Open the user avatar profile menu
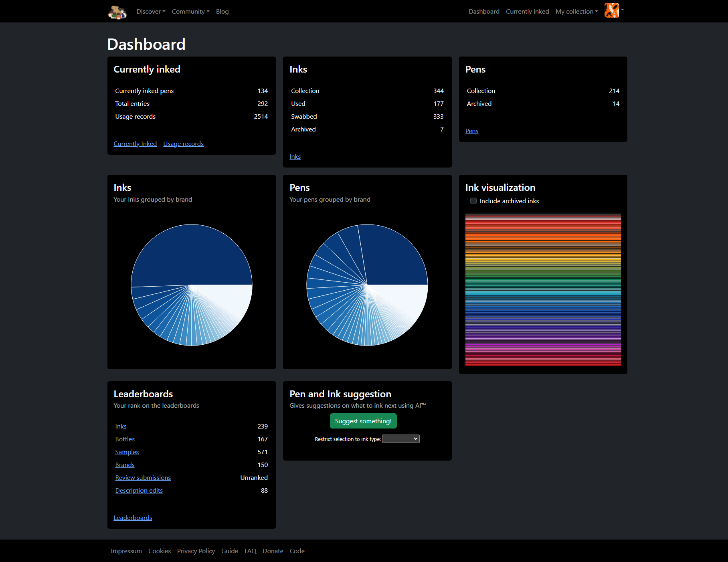Viewport: 728px width, 562px height. point(611,11)
